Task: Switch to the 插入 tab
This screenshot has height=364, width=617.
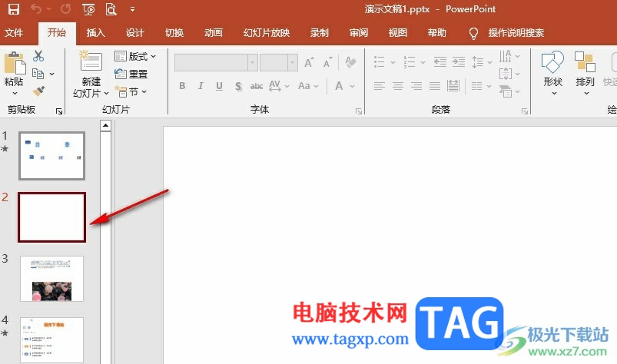Action: tap(95, 32)
